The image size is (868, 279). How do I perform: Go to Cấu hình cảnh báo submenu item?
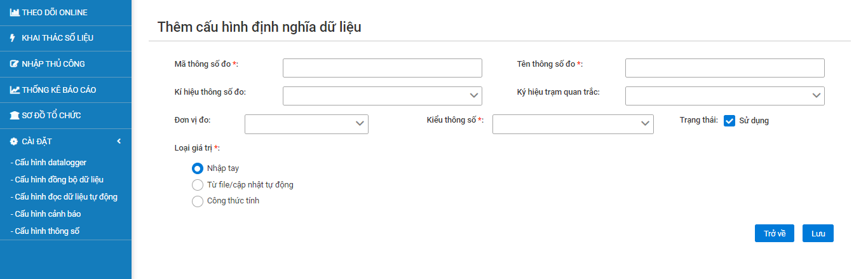pos(46,214)
